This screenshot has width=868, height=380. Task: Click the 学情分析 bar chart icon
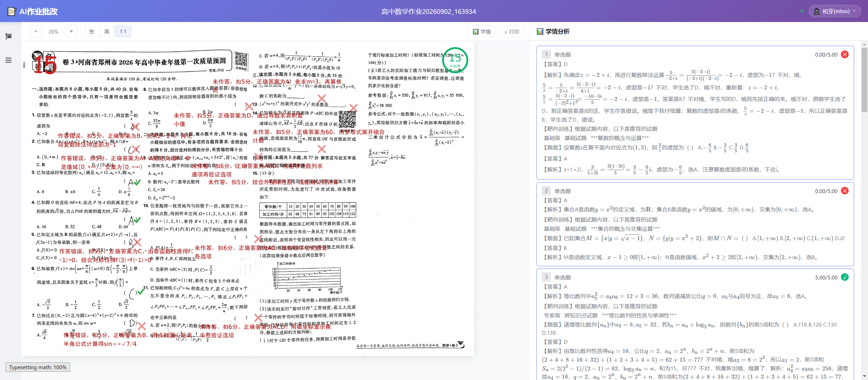point(540,31)
